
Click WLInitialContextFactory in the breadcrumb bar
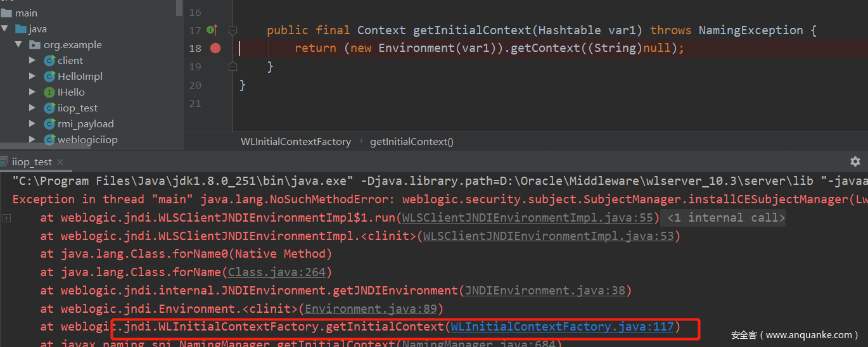(295, 142)
